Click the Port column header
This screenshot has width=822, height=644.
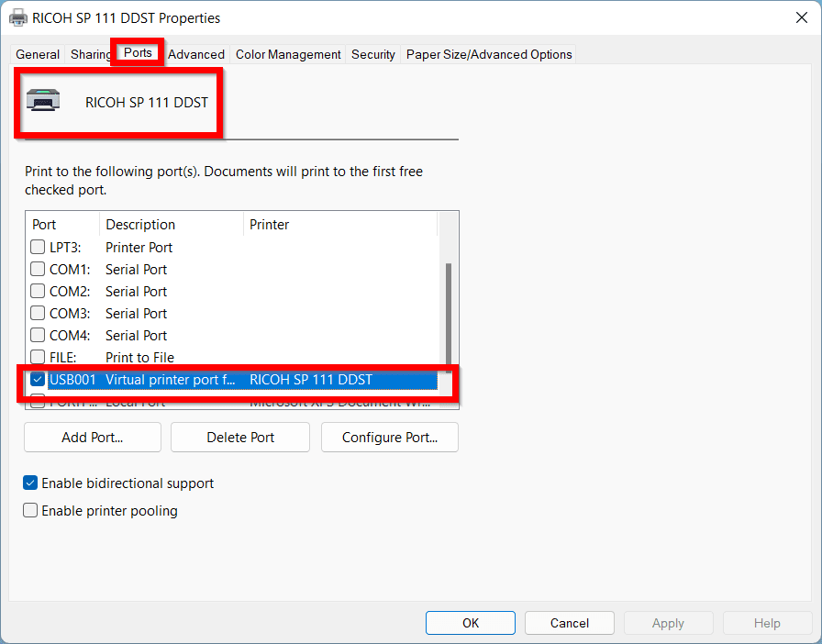62,225
